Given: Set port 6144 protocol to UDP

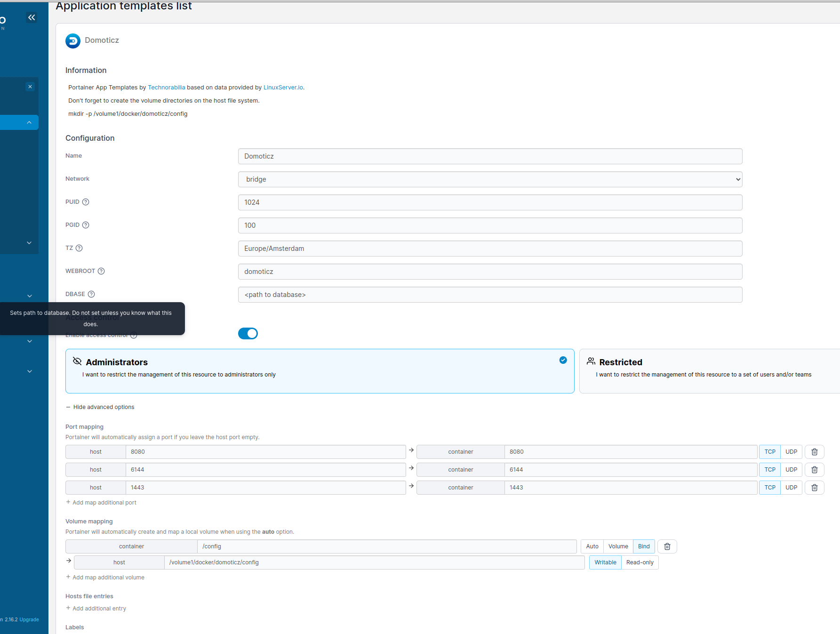Looking at the screenshot, I should pyautogui.click(x=792, y=470).
